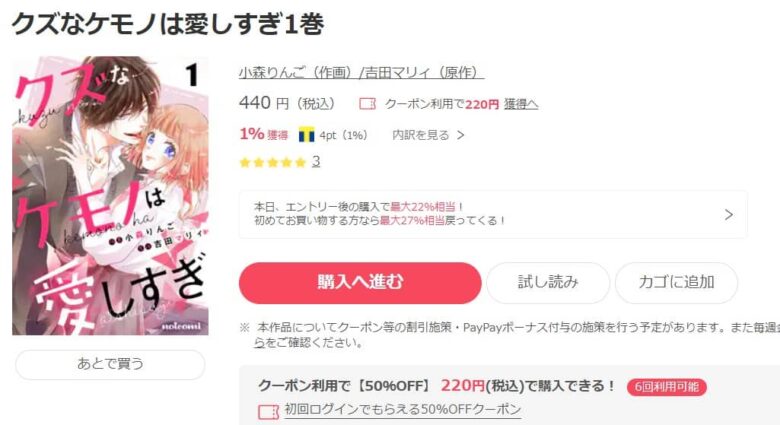Click the 獲得へ coupon link
This screenshot has height=425, width=780.
[x=521, y=104]
